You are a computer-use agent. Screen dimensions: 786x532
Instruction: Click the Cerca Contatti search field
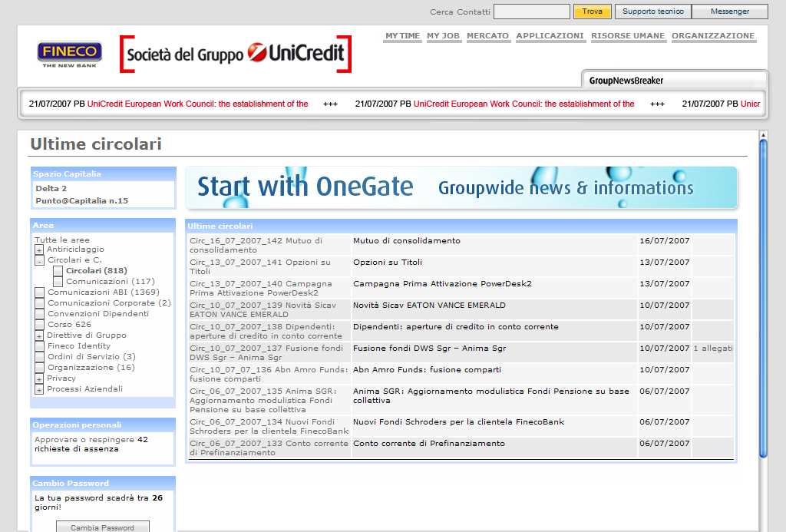tap(531, 12)
